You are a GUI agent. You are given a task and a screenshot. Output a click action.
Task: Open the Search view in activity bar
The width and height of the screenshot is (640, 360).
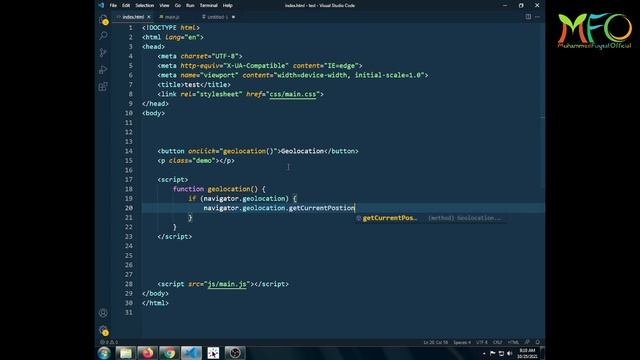pos(103,36)
